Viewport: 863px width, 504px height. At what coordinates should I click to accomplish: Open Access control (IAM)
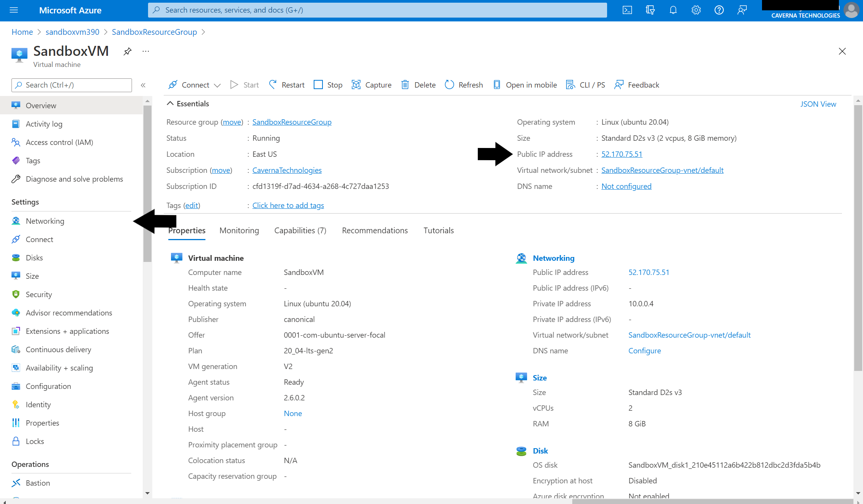coord(59,142)
